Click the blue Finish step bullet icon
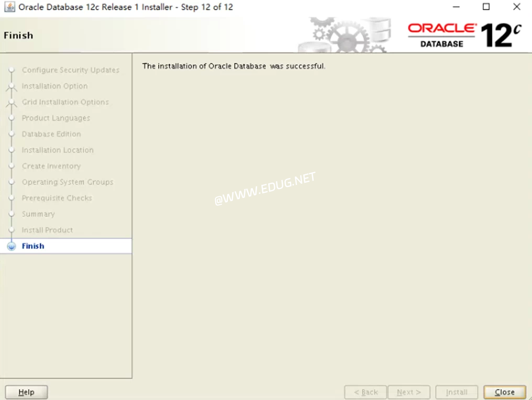Viewport: 532px width, 400px height. click(12, 246)
